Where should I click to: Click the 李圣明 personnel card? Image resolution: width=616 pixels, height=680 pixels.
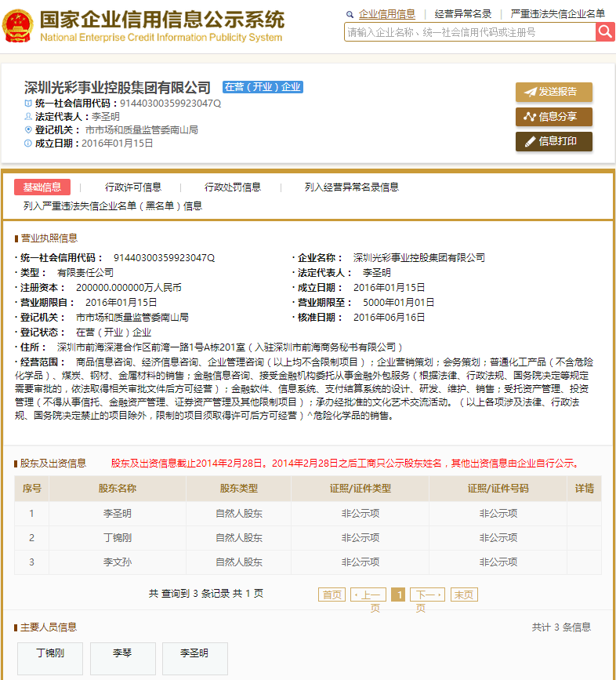194,658
